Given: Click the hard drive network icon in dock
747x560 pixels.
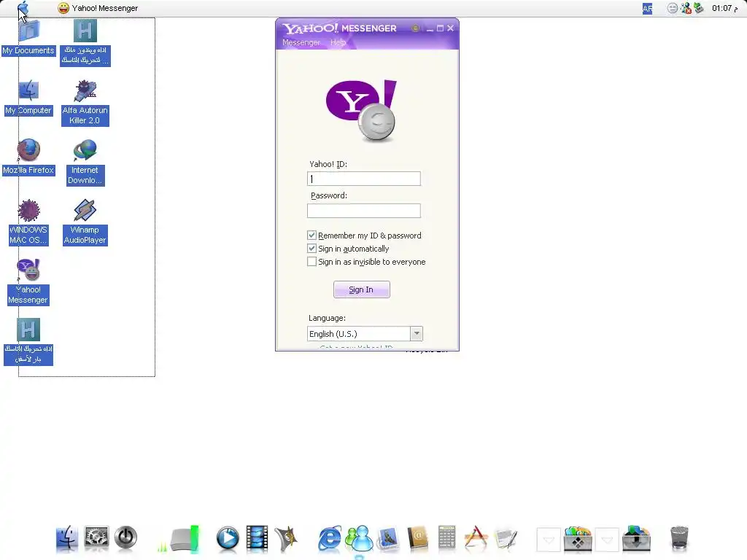Looking at the screenshot, I should coord(185,539).
